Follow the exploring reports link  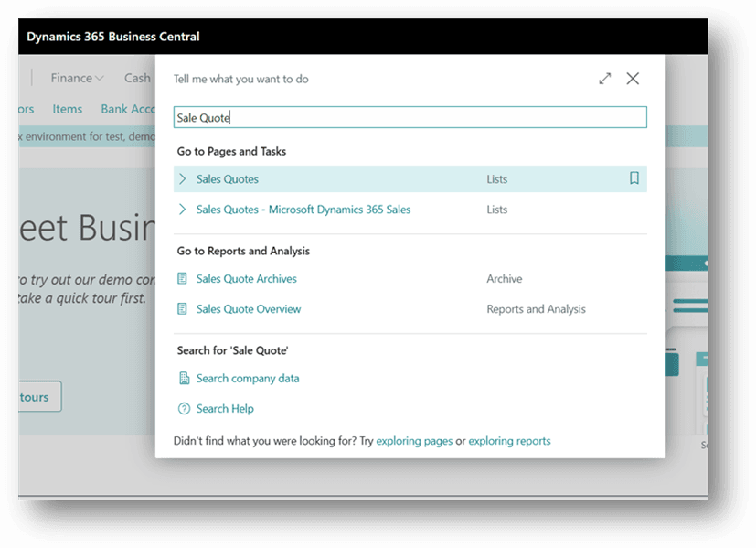(509, 441)
